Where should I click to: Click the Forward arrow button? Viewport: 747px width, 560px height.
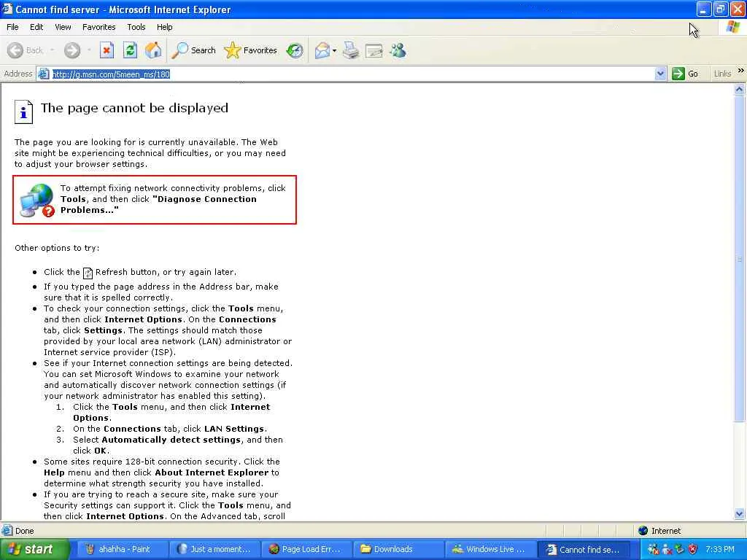[72, 50]
